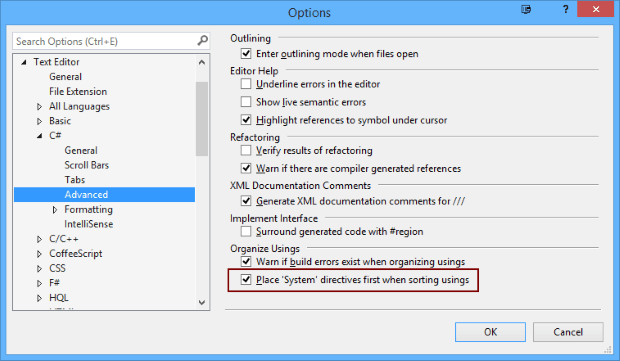Select Scroll Bars tree item
Viewport: 620px width, 361px height.
(x=87, y=165)
